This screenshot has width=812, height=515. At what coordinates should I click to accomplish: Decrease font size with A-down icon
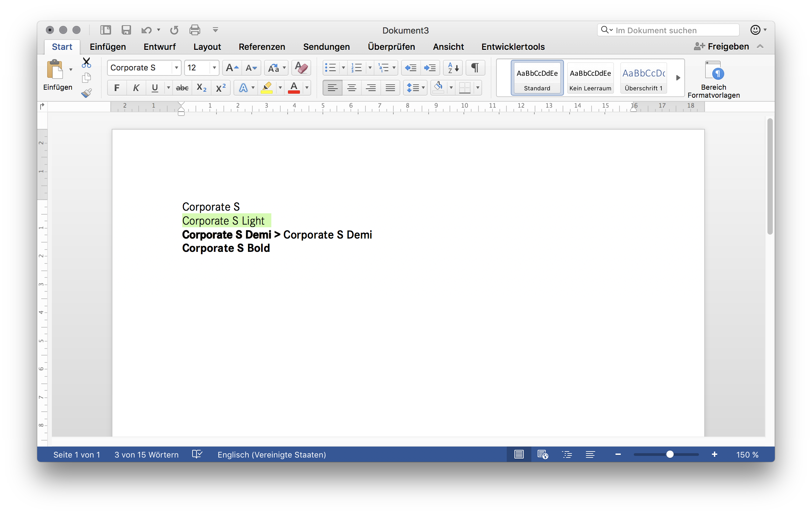251,68
